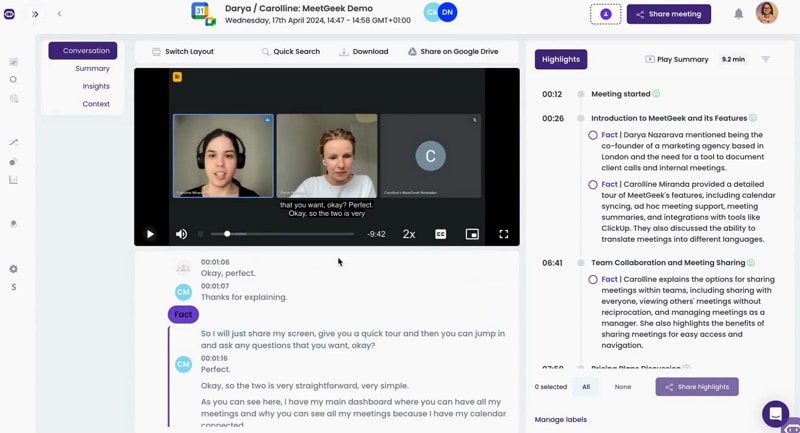Open the highlights filter icon
800x433 pixels.
[x=765, y=59]
